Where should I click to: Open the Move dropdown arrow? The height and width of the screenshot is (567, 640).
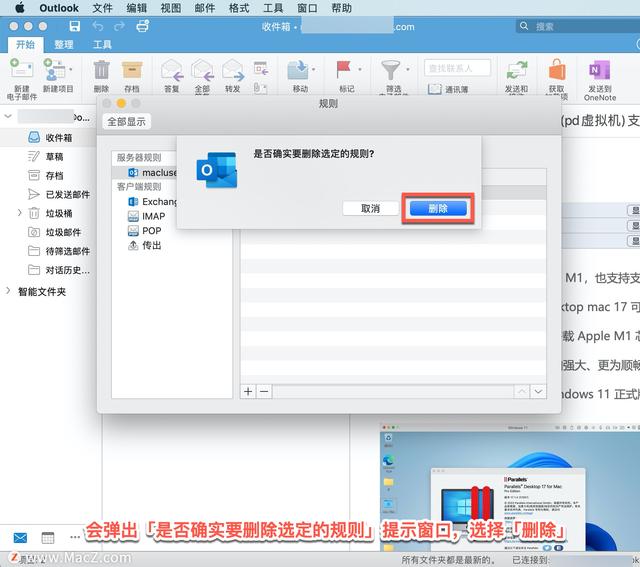(x=313, y=69)
